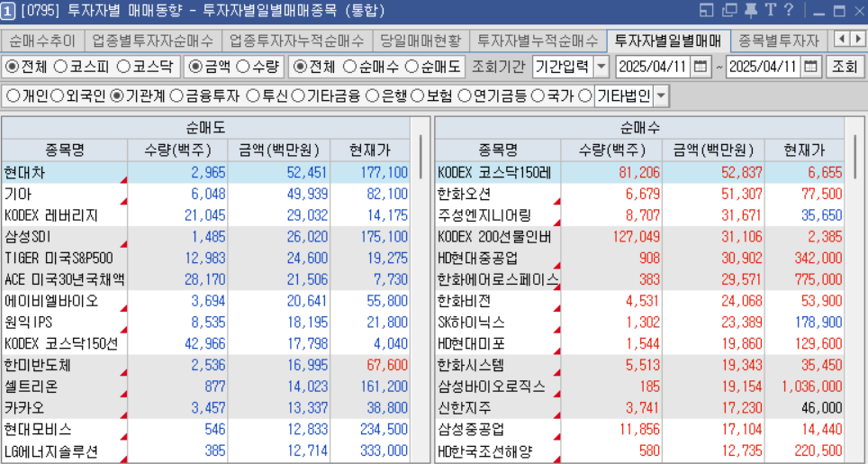Select the 순매수 filter radio button
This screenshot has width=868, height=464.
coord(349,67)
